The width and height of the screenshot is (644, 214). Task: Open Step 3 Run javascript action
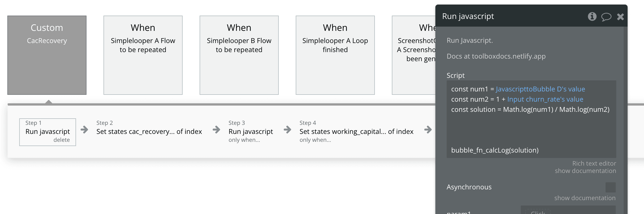click(x=251, y=131)
